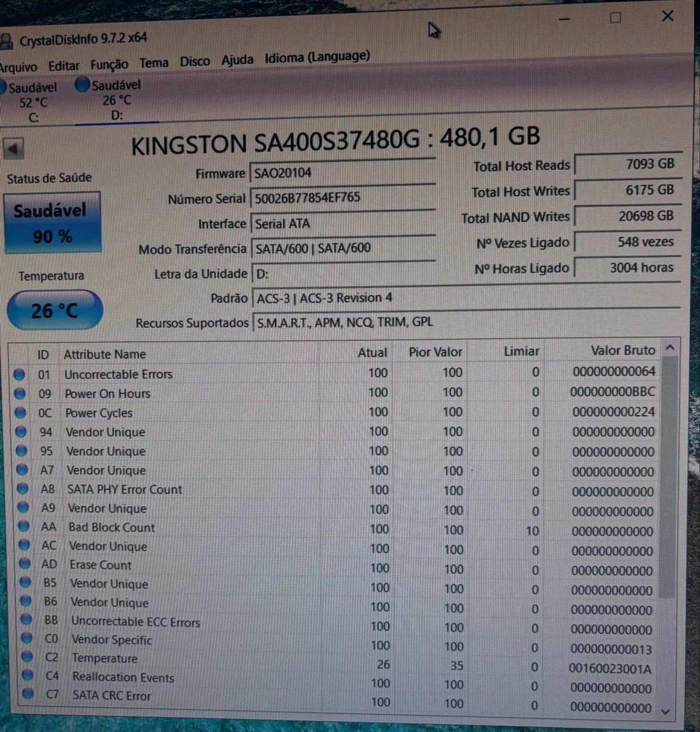Click the Letra da Unidade field D:
This screenshot has height=732, width=700.
coord(343,273)
